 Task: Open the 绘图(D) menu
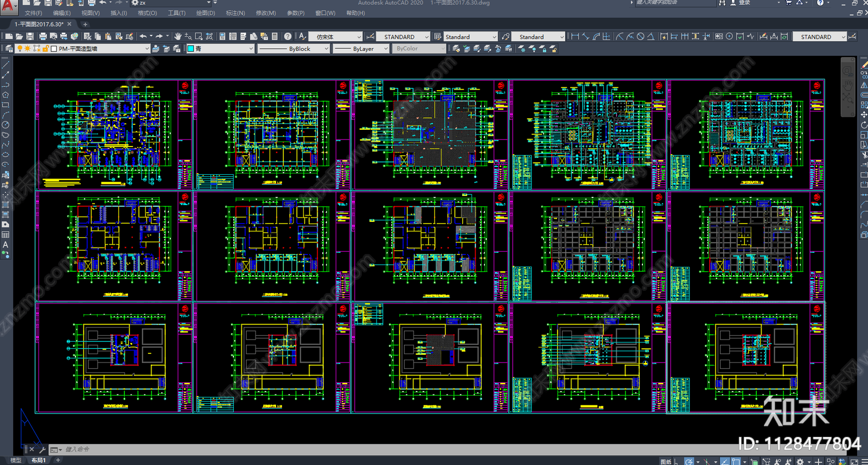point(205,13)
